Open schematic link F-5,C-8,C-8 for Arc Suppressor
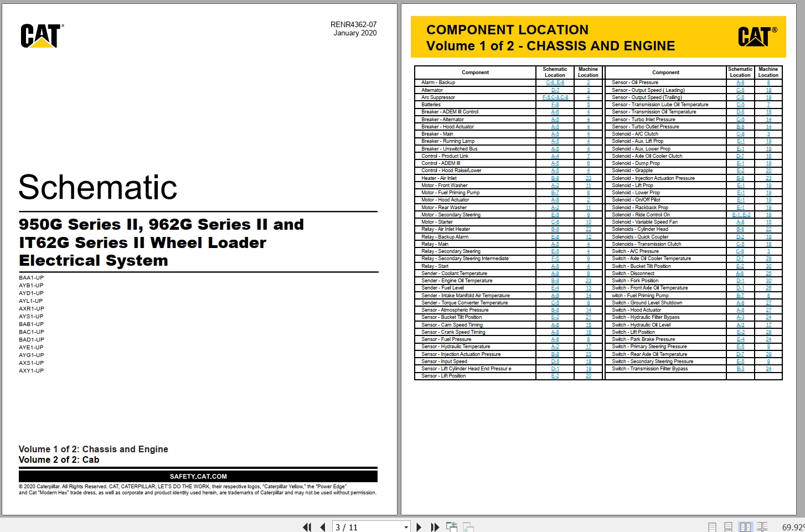 [x=555, y=97]
